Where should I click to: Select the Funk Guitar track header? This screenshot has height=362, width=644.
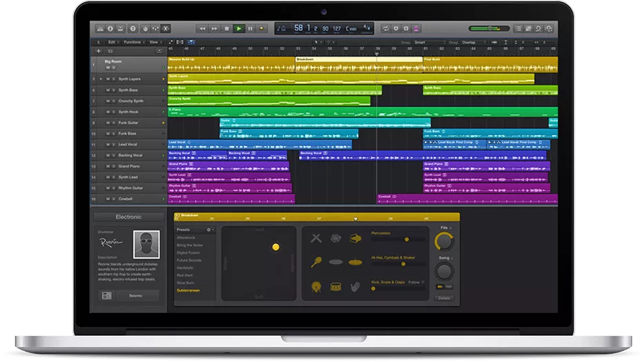pyautogui.click(x=128, y=123)
